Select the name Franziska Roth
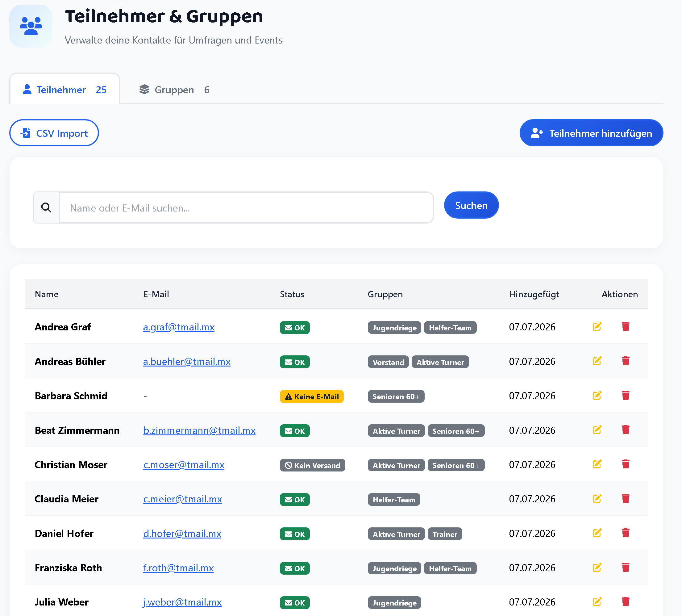Screen dimensions: 682x616 coord(68,568)
